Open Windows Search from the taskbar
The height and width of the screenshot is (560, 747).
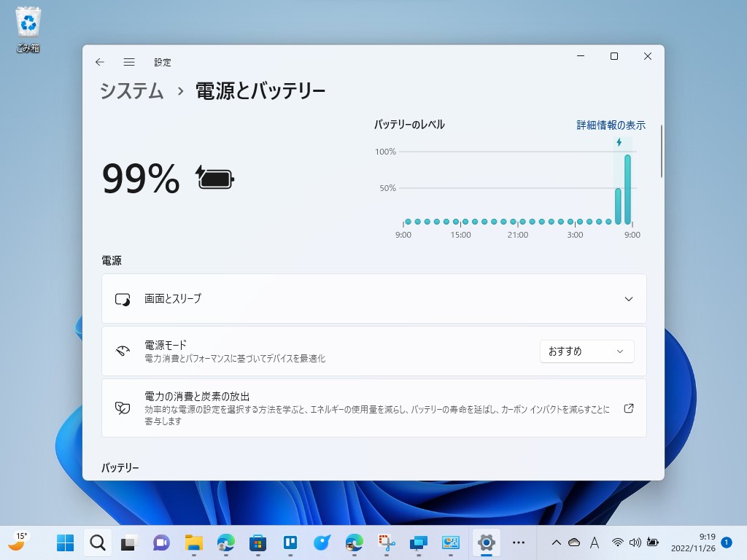tap(98, 542)
